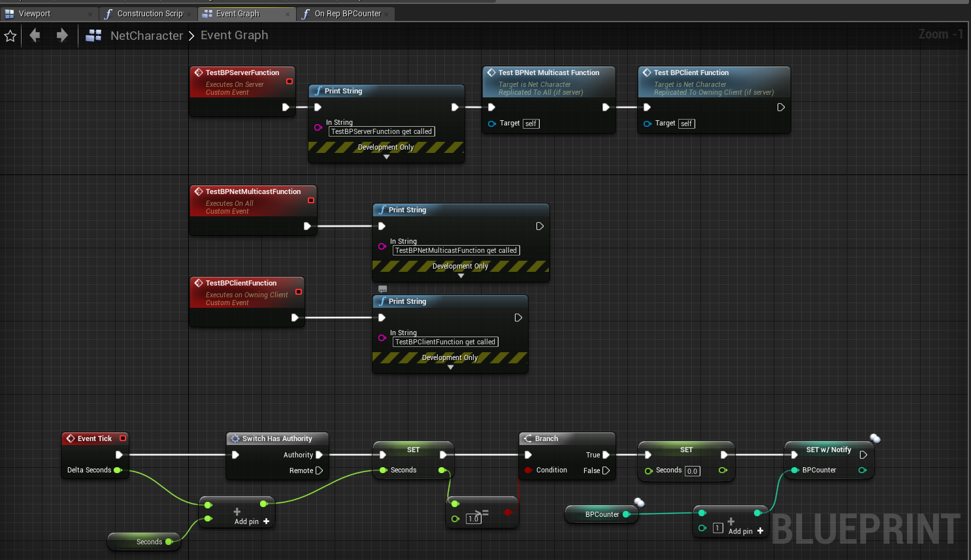Click the red delegate pin on TestBPServerFunction event
Viewport: 971px width, 560px height.
coord(289,82)
